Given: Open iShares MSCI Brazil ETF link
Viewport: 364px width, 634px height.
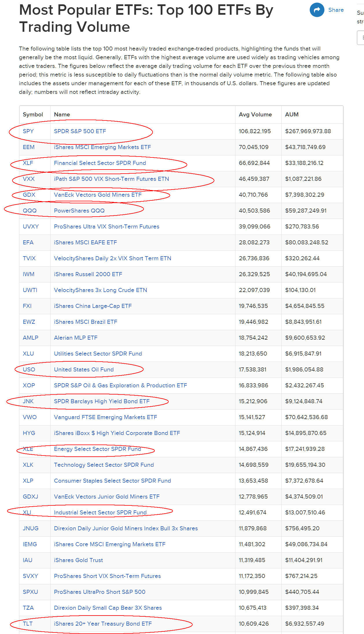Looking at the screenshot, I should click(x=86, y=322).
